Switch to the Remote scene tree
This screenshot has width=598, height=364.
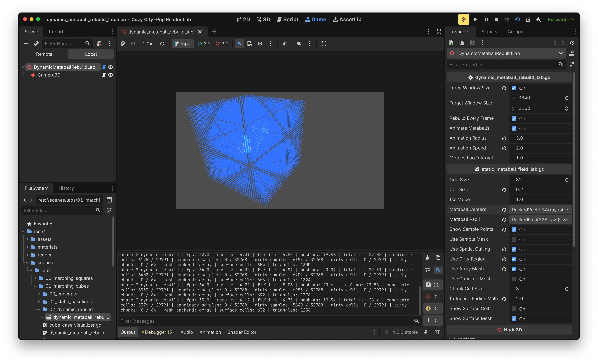pos(44,54)
